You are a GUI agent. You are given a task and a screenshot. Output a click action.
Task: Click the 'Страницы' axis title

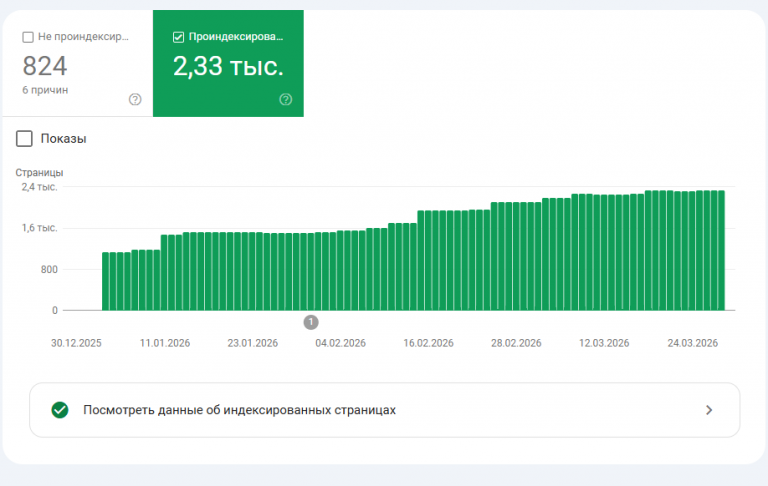pos(39,172)
